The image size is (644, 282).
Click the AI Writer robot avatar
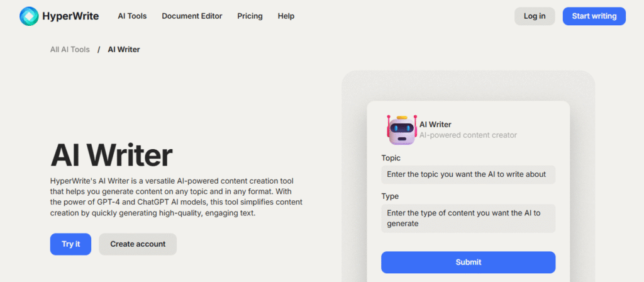(x=402, y=130)
